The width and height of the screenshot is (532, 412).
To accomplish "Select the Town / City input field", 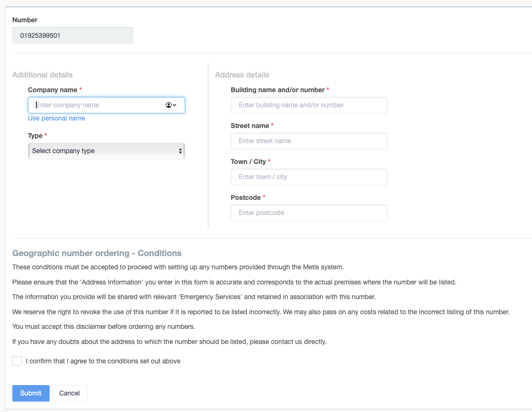I will click(309, 177).
